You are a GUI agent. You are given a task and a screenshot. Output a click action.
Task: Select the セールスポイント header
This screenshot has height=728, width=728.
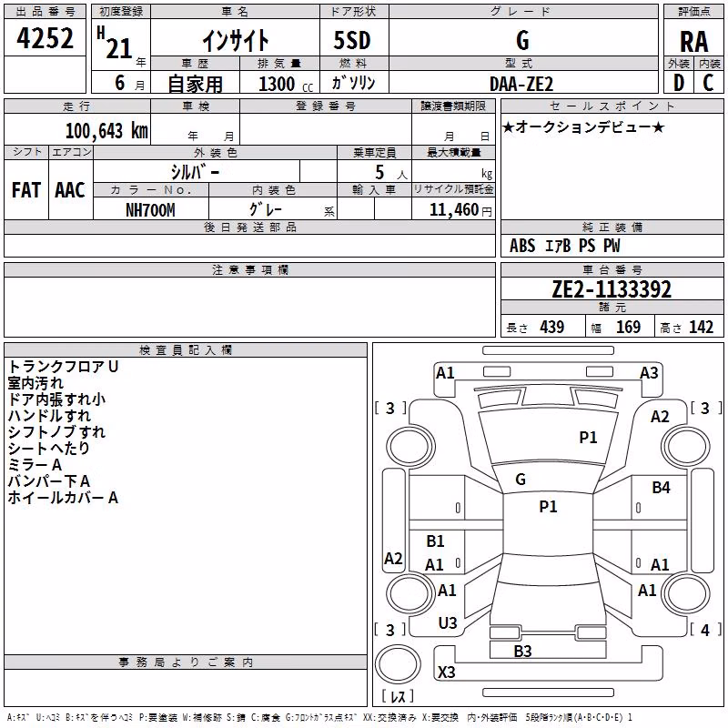pyautogui.click(x=612, y=106)
